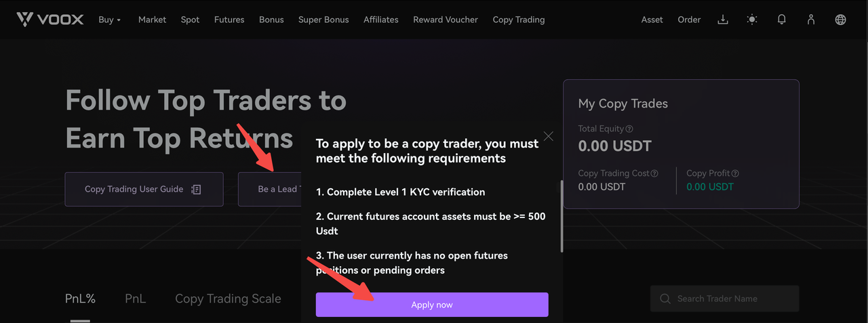Click the Total Equity info icon
The image size is (868, 323).
click(x=629, y=129)
